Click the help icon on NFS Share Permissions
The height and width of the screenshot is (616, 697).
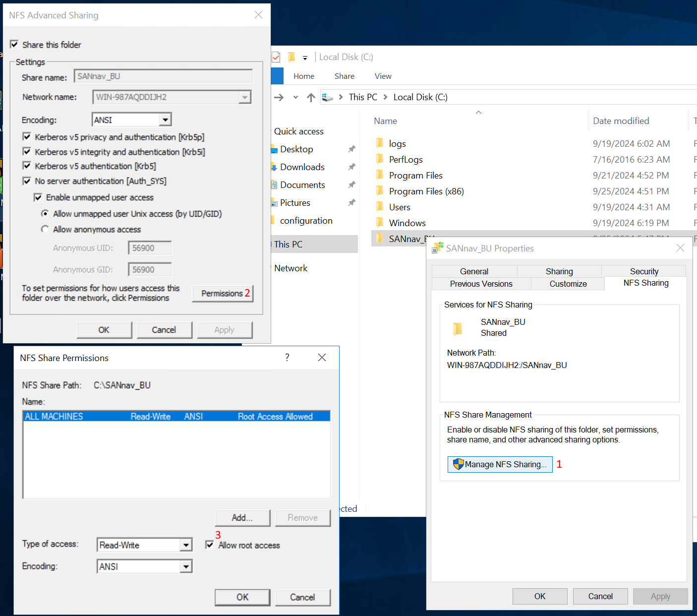tap(287, 357)
